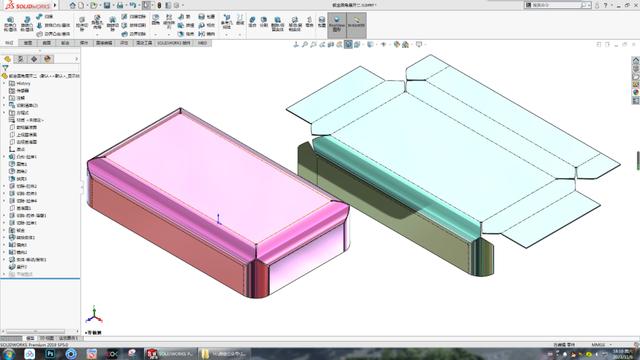Open Photoshop from the Windows taskbar
Screen dimensions: 640x360
(50, 354)
